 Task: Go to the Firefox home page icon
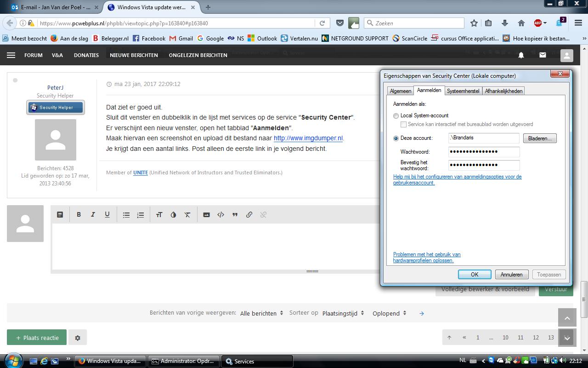point(521,23)
